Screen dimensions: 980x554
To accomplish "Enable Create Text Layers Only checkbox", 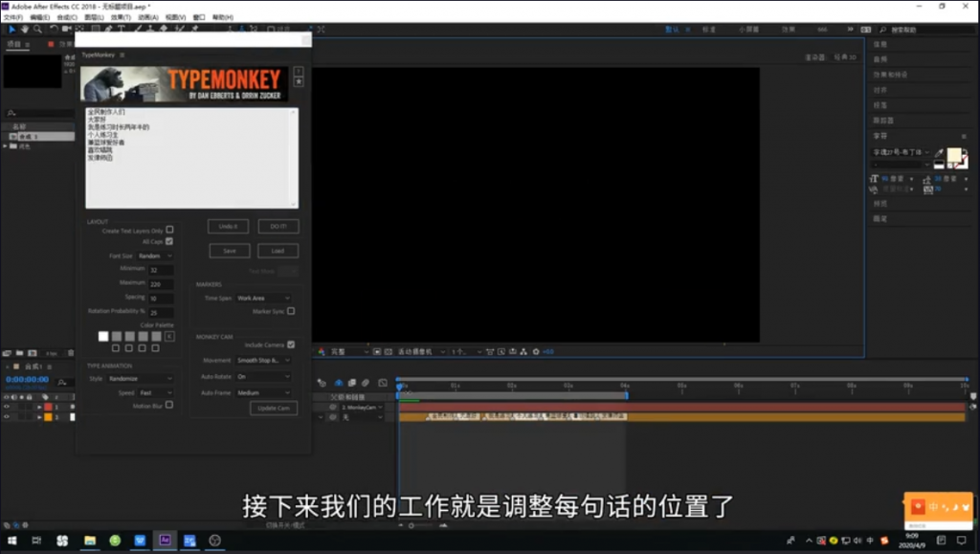I will tap(170, 230).
